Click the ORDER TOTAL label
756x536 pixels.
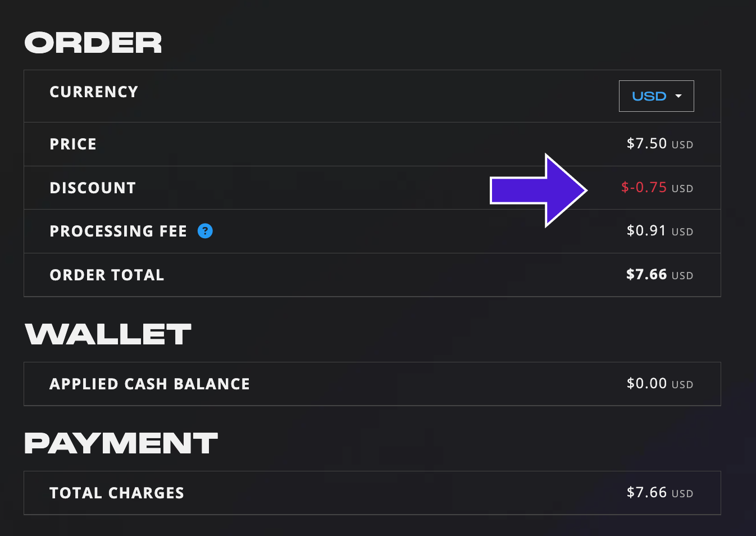[107, 275]
